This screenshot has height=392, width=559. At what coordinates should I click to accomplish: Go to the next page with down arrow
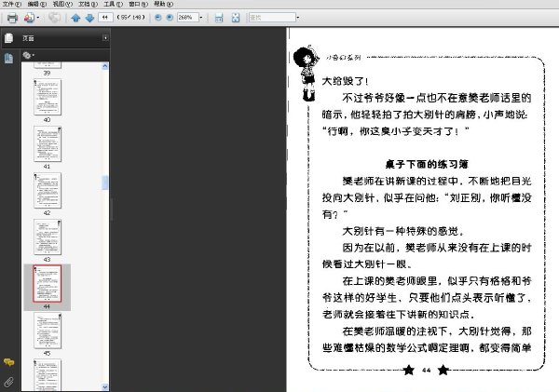pos(89,18)
